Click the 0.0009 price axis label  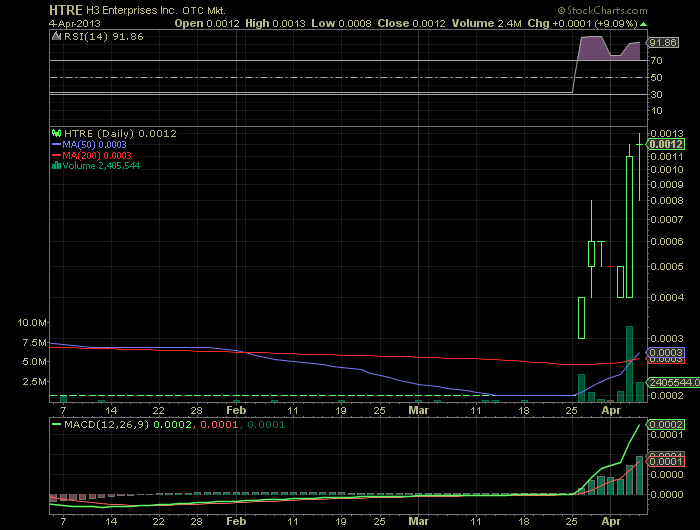click(x=667, y=184)
